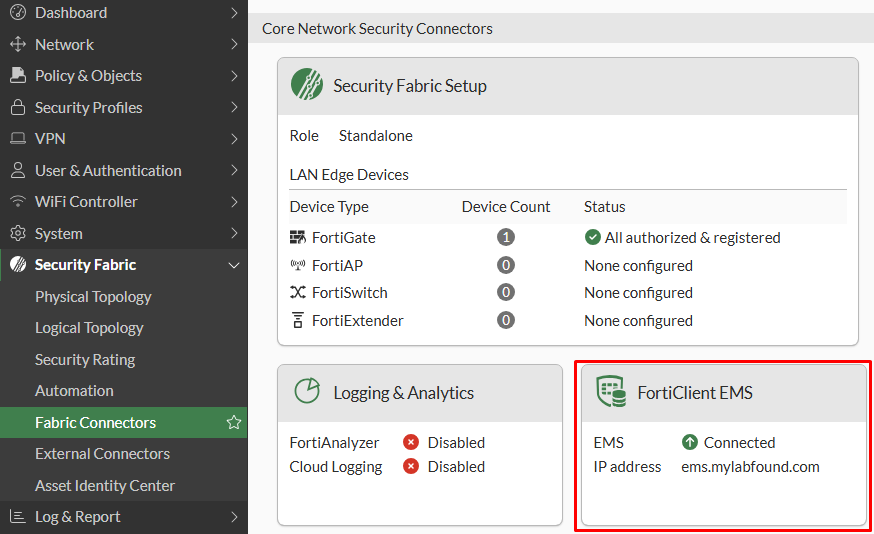The width and height of the screenshot is (874, 534).
Task: Click the FortiSwitch device count badge
Action: pyautogui.click(x=506, y=292)
